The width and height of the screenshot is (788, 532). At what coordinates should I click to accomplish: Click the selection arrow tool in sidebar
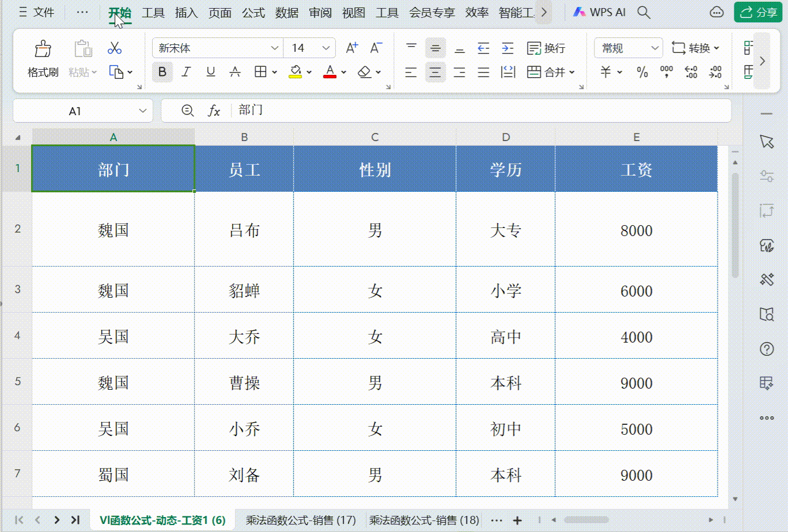[x=766, y=142]
